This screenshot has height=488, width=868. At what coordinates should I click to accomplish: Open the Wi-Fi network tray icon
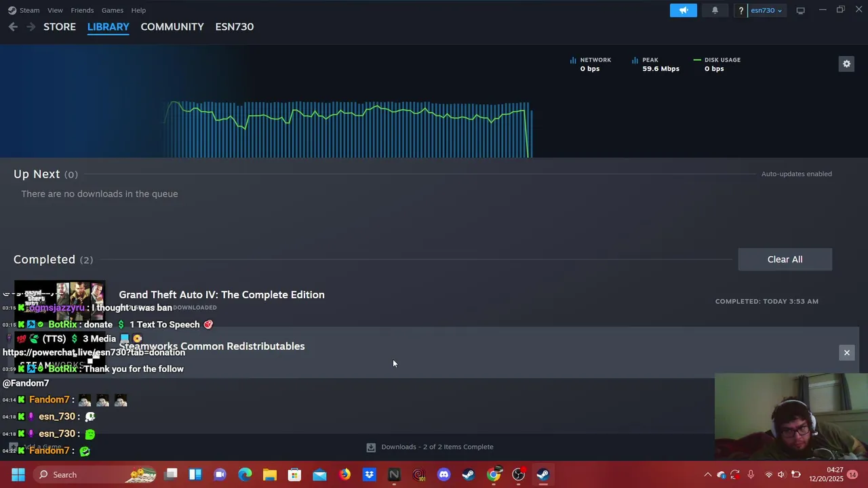click(768, 474)
